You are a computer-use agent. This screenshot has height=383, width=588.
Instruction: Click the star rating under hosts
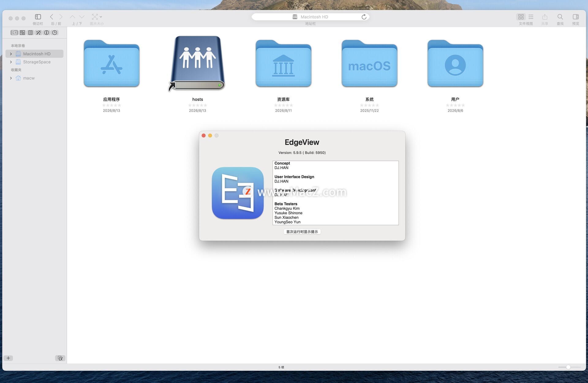198,105
